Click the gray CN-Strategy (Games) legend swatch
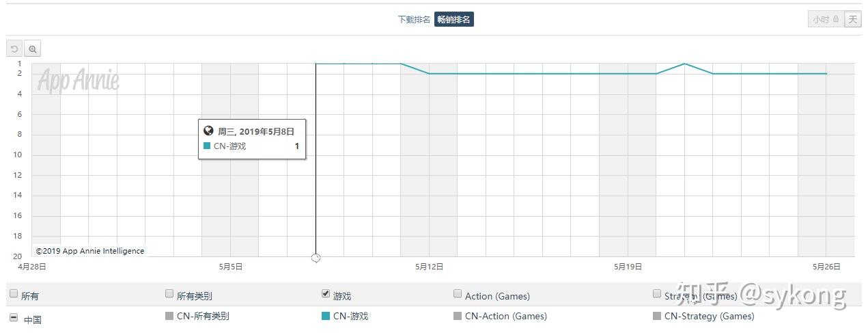868x333 pixels. 657,316
